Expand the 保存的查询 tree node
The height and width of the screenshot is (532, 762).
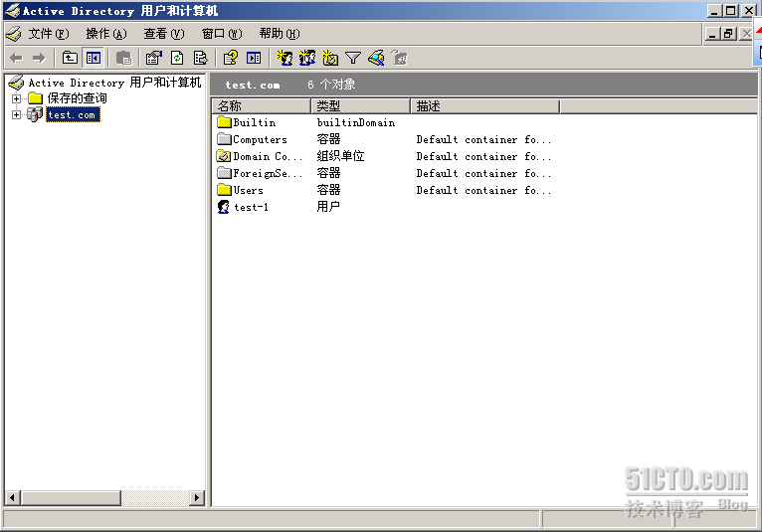pyautogui.click(x=16, y=98)
